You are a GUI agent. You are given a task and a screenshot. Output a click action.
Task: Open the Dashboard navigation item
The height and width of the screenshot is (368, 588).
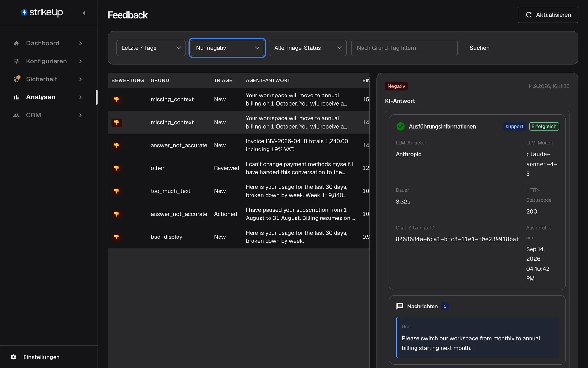48,43
